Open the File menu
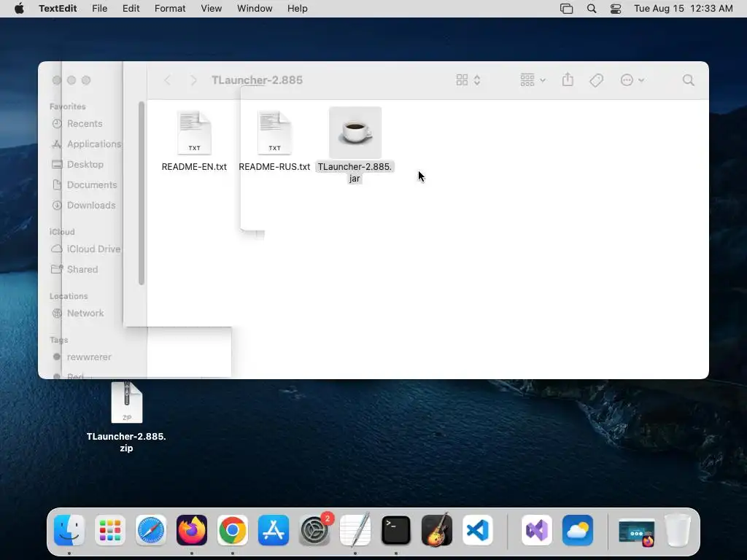The image size is (747, 560). coord(99,9)
